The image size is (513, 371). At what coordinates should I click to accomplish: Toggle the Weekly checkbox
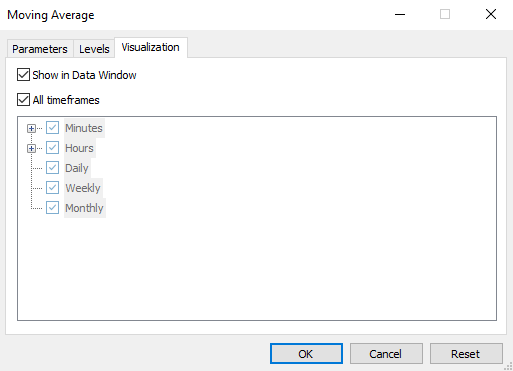(52, 188)
